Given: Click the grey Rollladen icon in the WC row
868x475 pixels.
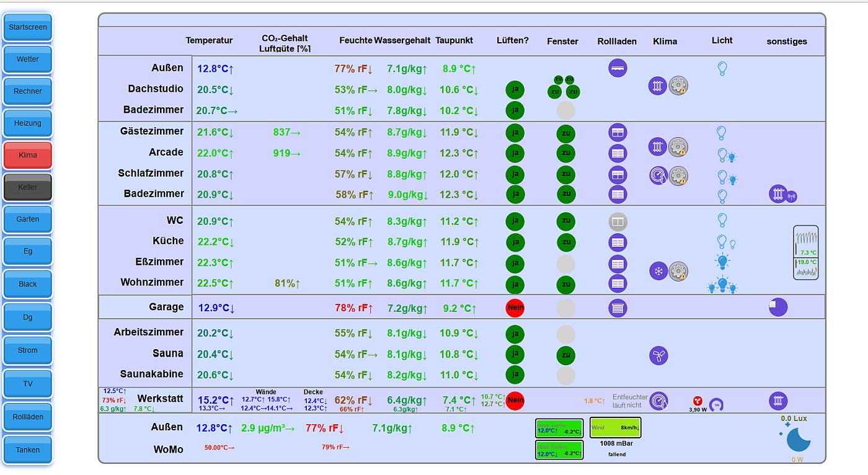Looking at the screenshot, I should pyautogui.click(x=618, y=221).
